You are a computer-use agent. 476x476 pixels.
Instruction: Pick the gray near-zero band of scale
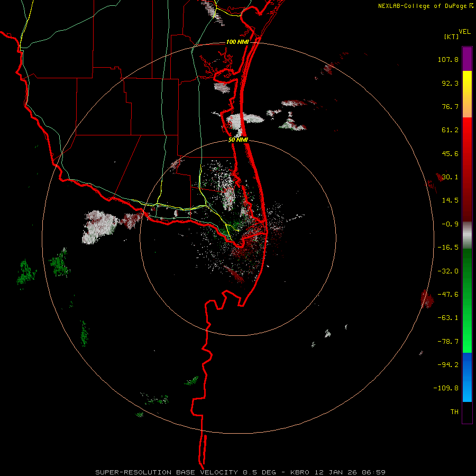click(x=467, y=235)
